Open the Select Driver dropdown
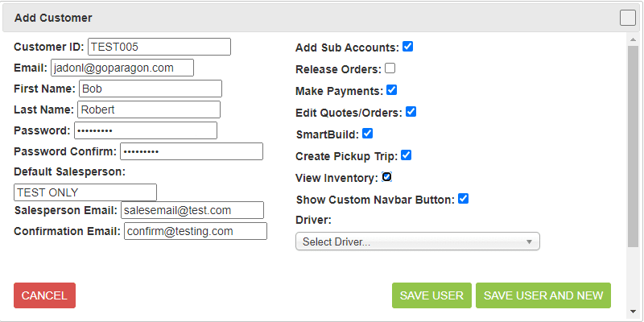644x322 pixels. pos(417,242)
